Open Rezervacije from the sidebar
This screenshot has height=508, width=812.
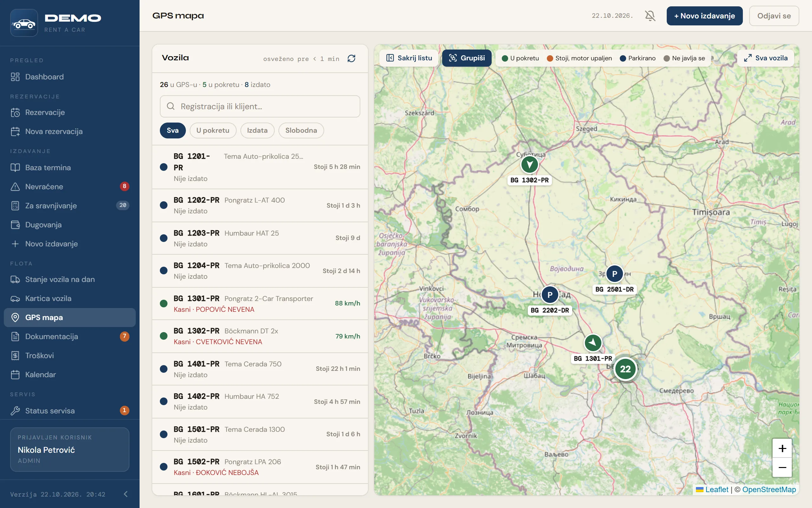tap(69, 112)
